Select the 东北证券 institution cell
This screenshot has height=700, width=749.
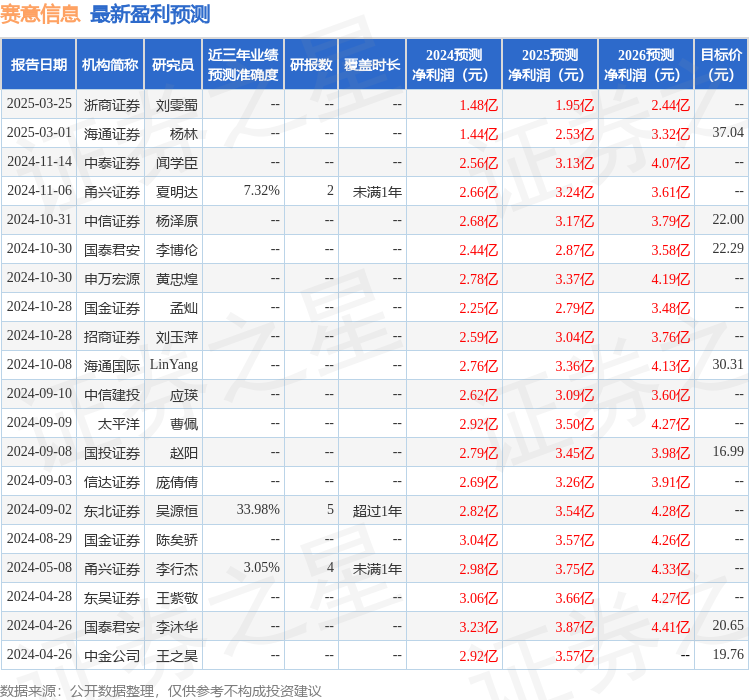point(112,511)
